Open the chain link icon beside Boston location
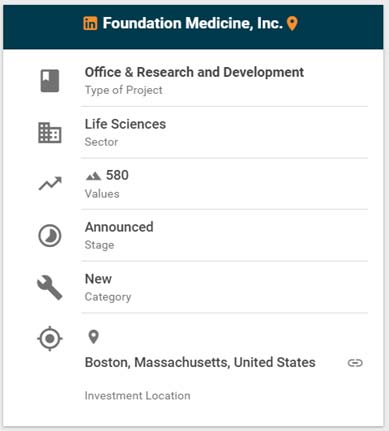Screen dimensions: 389x431 coord(355,363)
